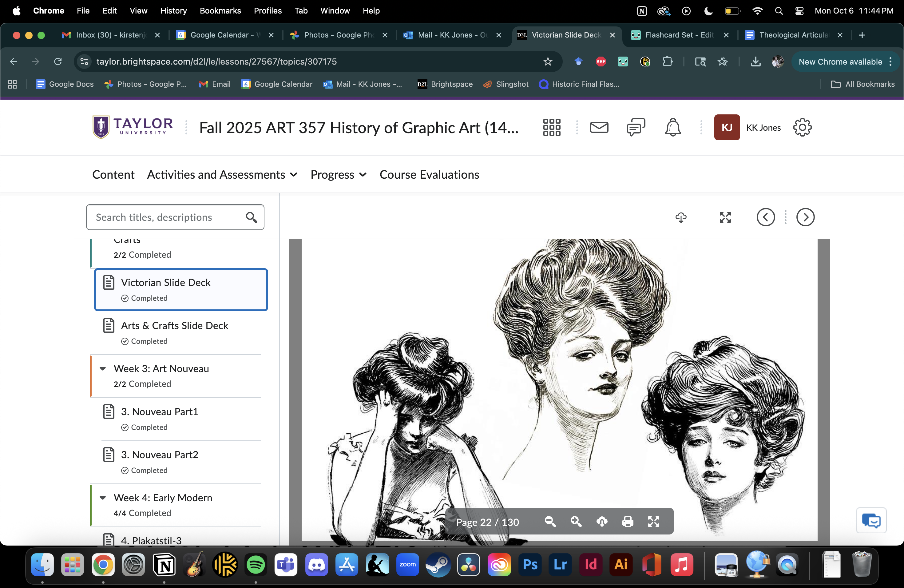
Task: Collapse the Week 3: Art Nouveau module
Action: (x=103, y=368)
